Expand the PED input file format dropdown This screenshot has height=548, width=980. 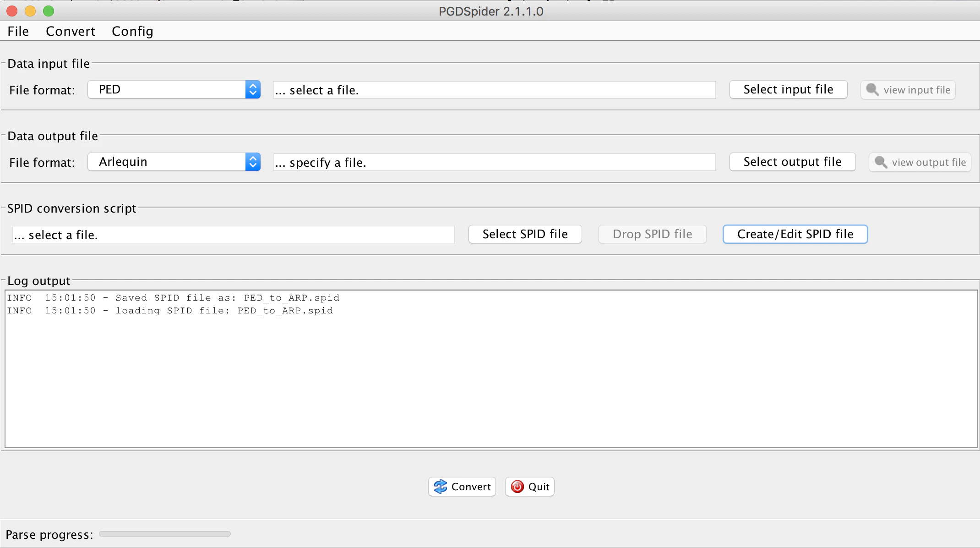[x=174, y=89]
